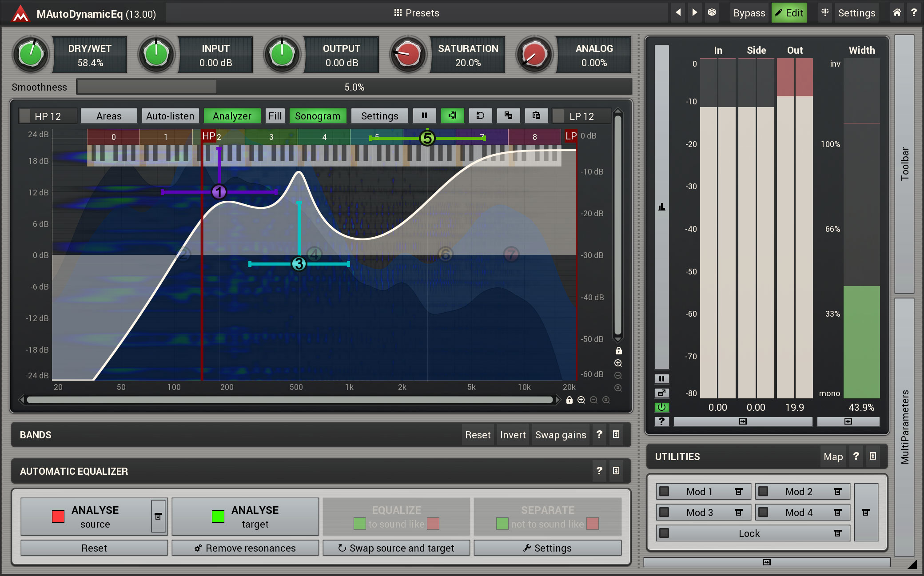The width and height of the screenshot is (924, 576).
Task: Click the copy icon in the graph toolbar
Action: tap(508, 116)
